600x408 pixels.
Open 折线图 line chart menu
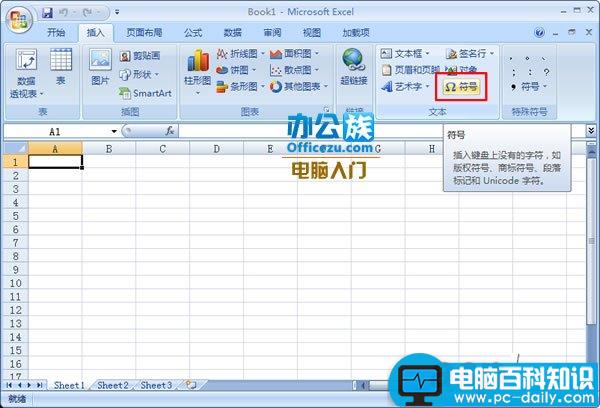tap(240, 54)
